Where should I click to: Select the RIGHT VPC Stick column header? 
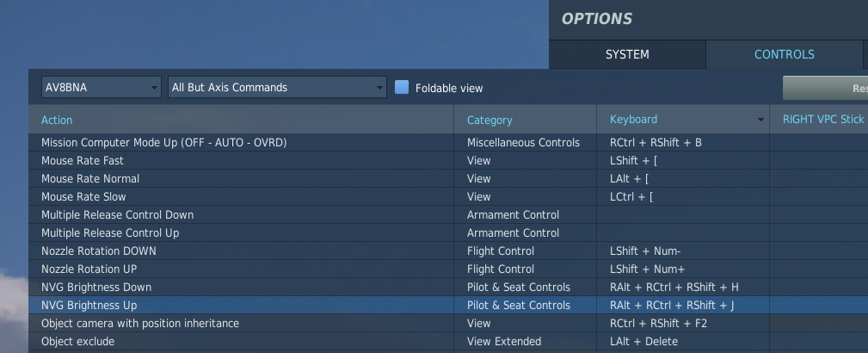[x=822, y=120]
